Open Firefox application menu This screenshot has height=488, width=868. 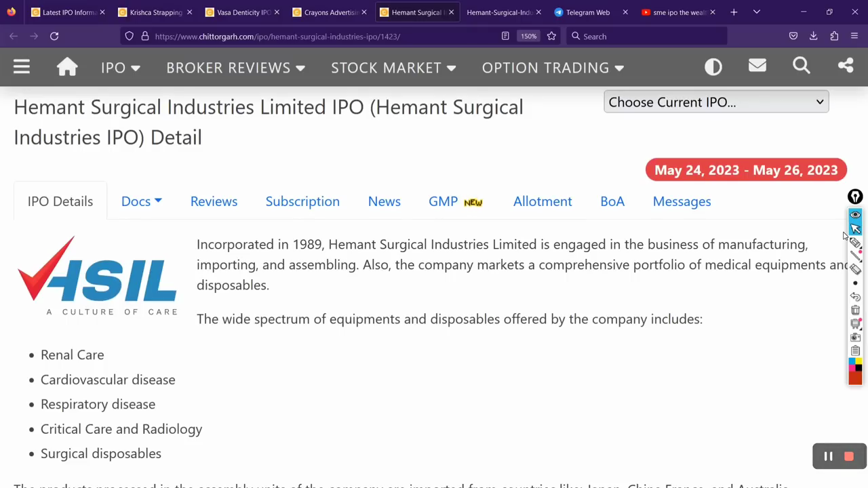coord(854,36)
